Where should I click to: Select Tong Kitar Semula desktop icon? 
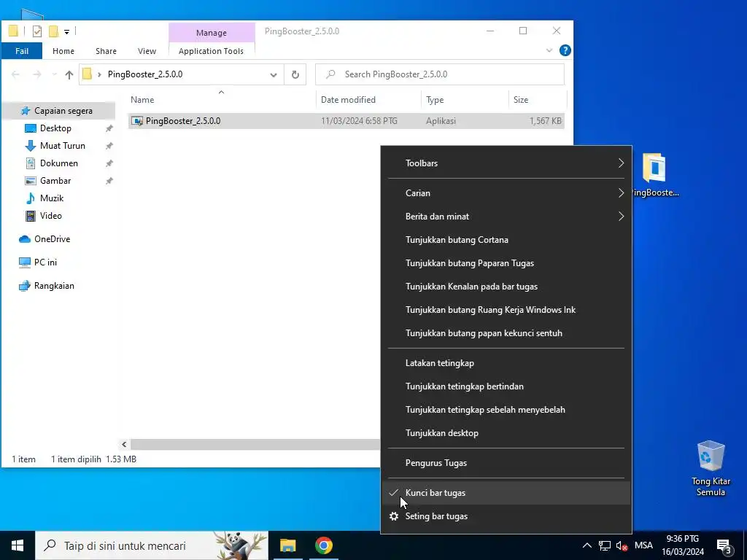711,469
